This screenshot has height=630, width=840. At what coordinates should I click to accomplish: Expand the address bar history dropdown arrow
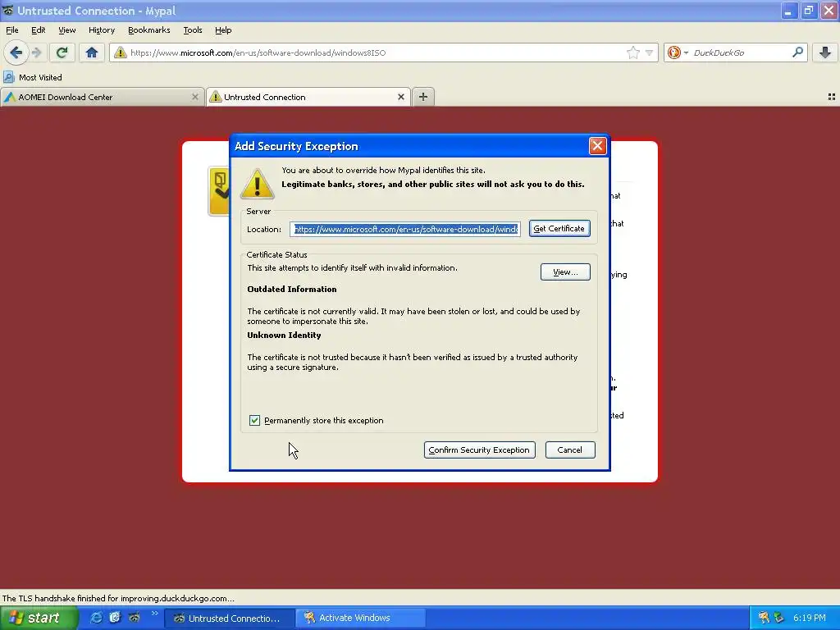point(650,52)
